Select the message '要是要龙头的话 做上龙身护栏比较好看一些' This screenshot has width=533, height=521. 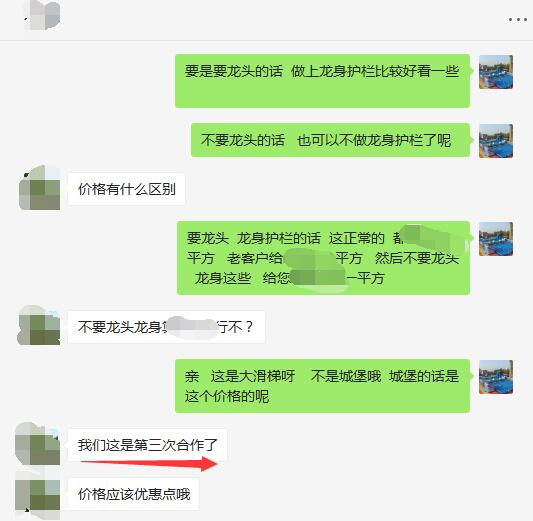click(323, 81)
